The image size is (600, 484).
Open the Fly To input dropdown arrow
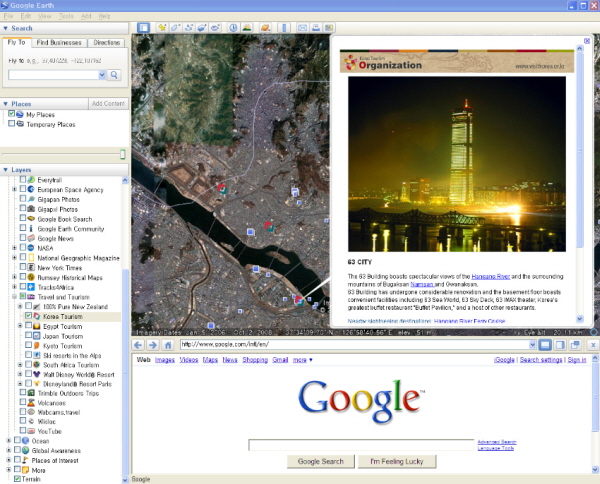pos(101,75)
